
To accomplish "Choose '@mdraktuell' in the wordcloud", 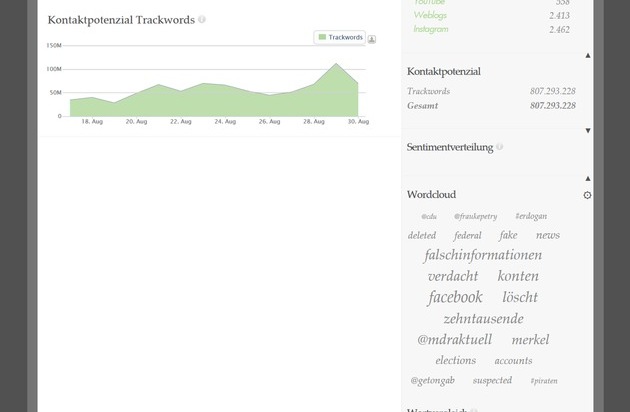I will point(454,340).
